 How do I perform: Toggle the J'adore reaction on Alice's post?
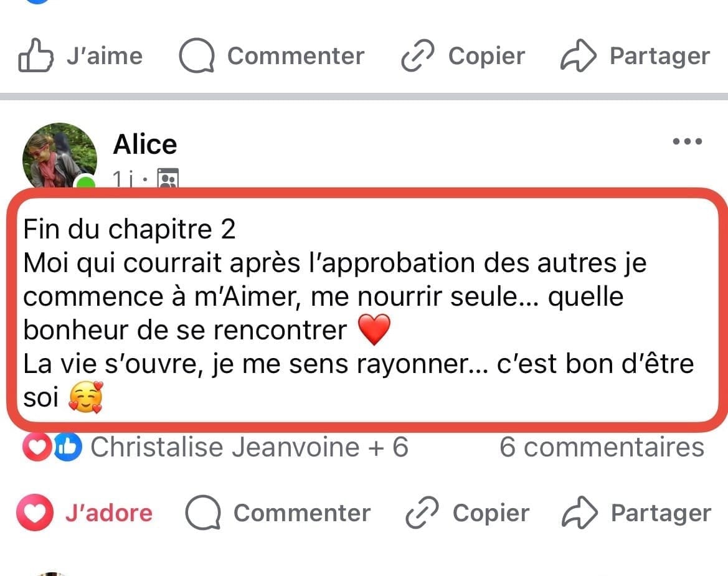tap(85, 513)
